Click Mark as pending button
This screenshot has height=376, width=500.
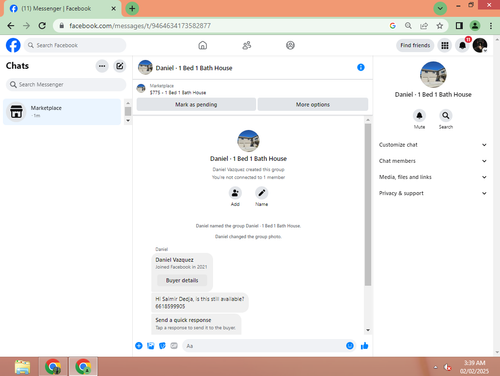(196, 104)
